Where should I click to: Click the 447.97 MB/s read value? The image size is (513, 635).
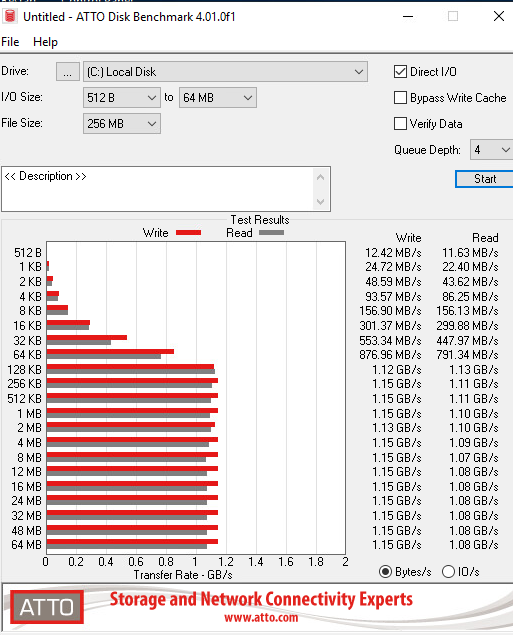coord(467,341)
